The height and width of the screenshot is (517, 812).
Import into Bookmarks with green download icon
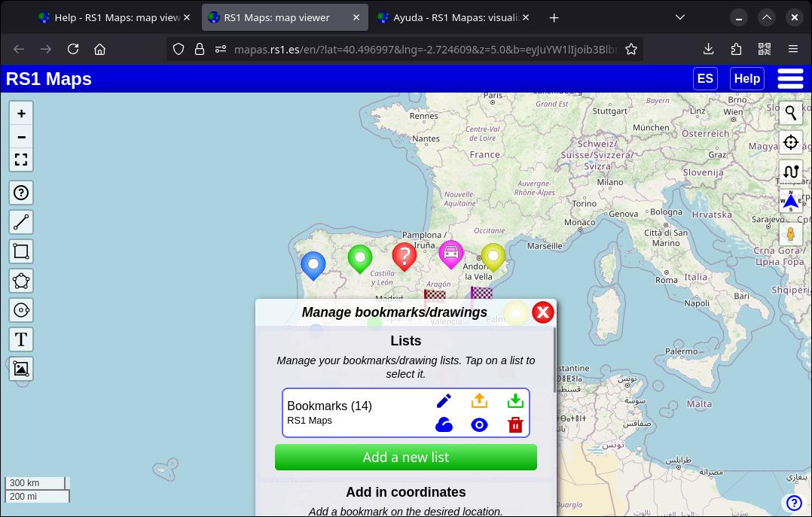coord(515,401)
